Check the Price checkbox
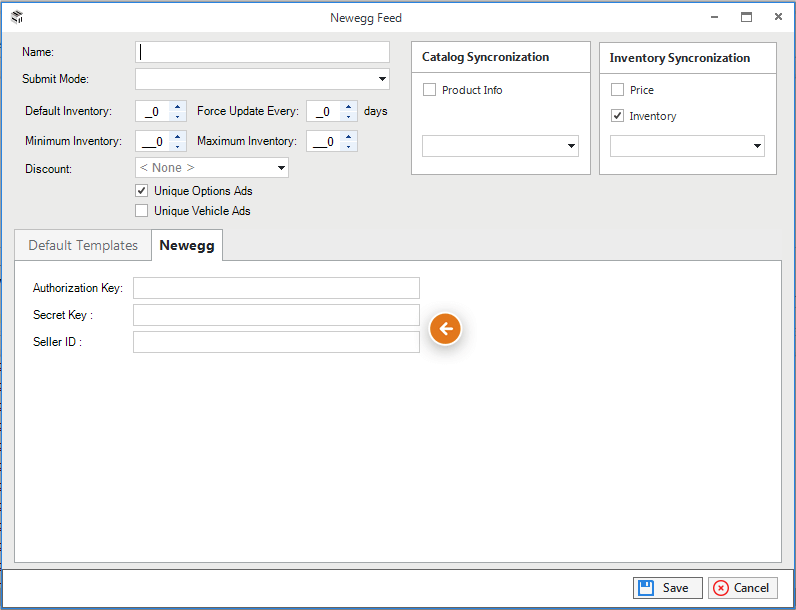 point(617,90)
